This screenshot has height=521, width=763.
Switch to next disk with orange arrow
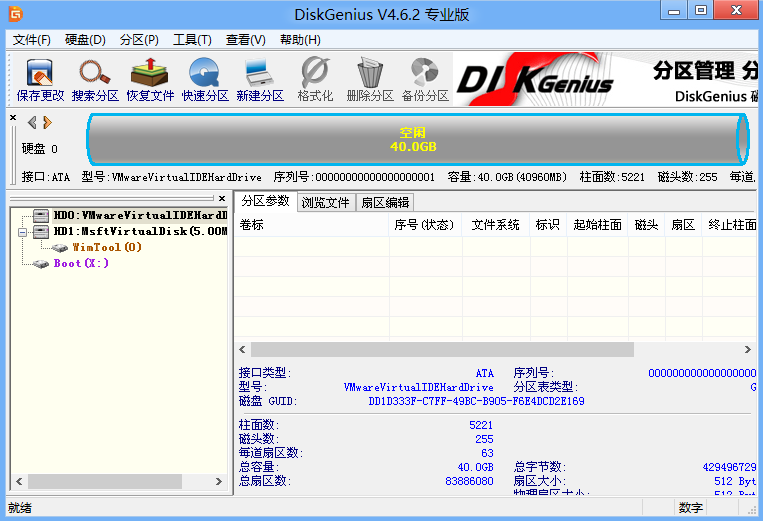coord(47,123)
